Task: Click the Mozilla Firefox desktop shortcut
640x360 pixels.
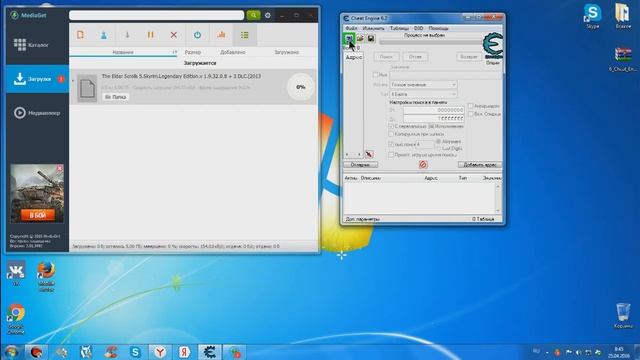Action: [x=46, y=276]
